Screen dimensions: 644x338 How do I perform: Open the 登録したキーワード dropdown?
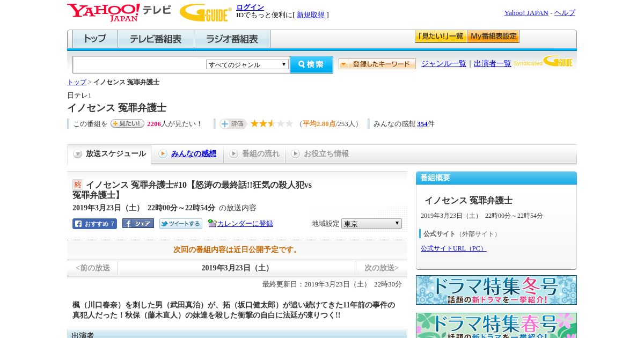[377, 64]
